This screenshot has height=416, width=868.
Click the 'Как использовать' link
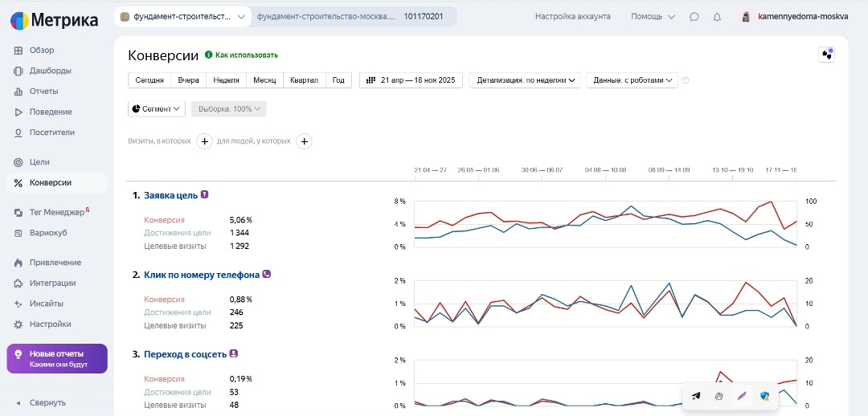[246, 55]
